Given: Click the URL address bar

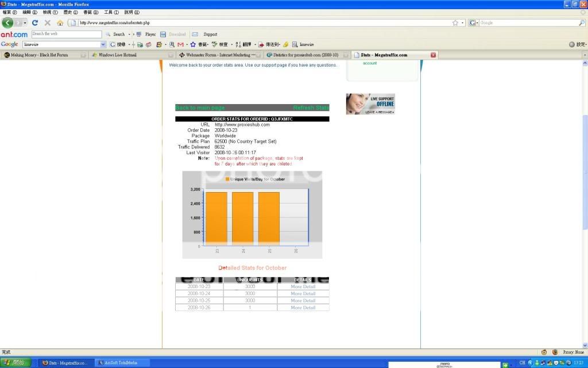Looking at the screenshot, I should point(262,22).
